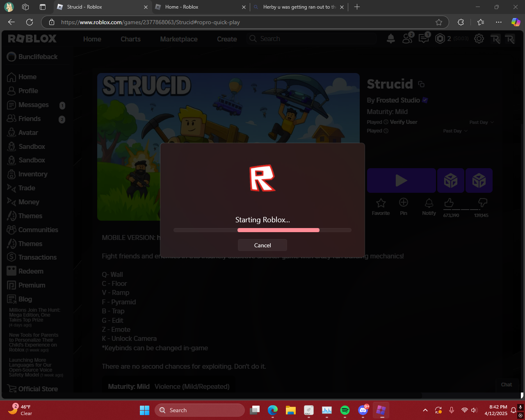Show hidden system tray icons
Image resolution: width=525 pixels, height=420 pixels.
pos(425,410)
